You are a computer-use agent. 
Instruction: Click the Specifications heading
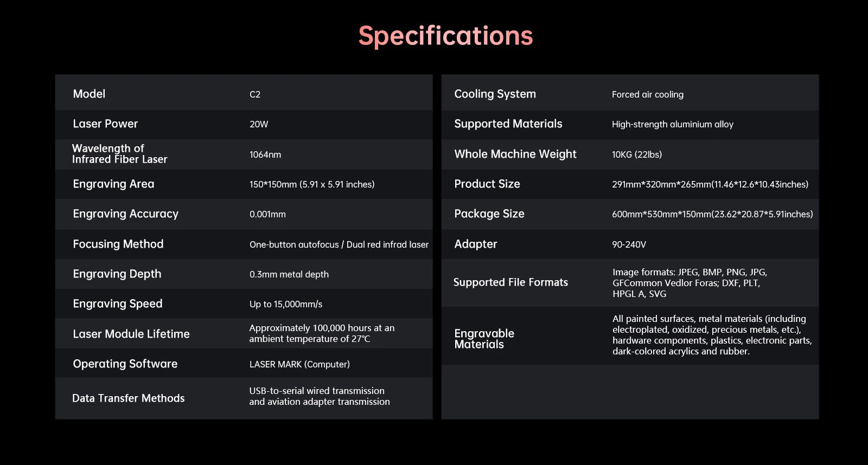point(445,36)
